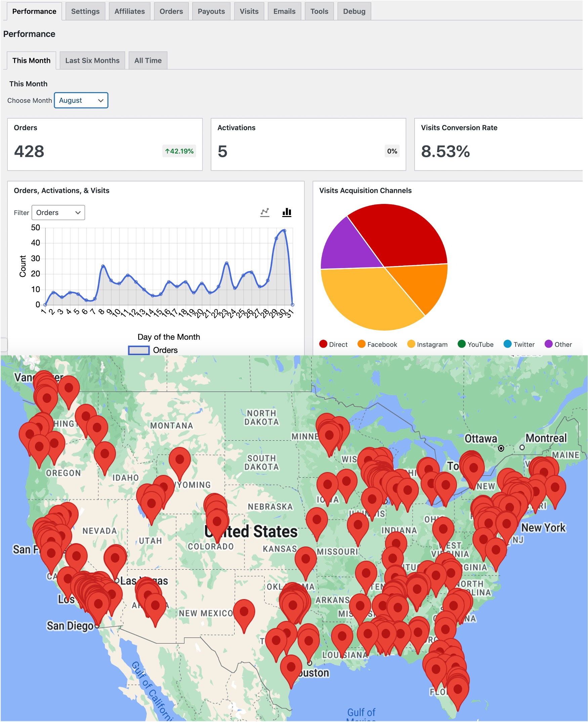Screen dimensions: 588x722
Task: Expand the chart Filter dropdown set to Orders
Action: pos(58,212)
